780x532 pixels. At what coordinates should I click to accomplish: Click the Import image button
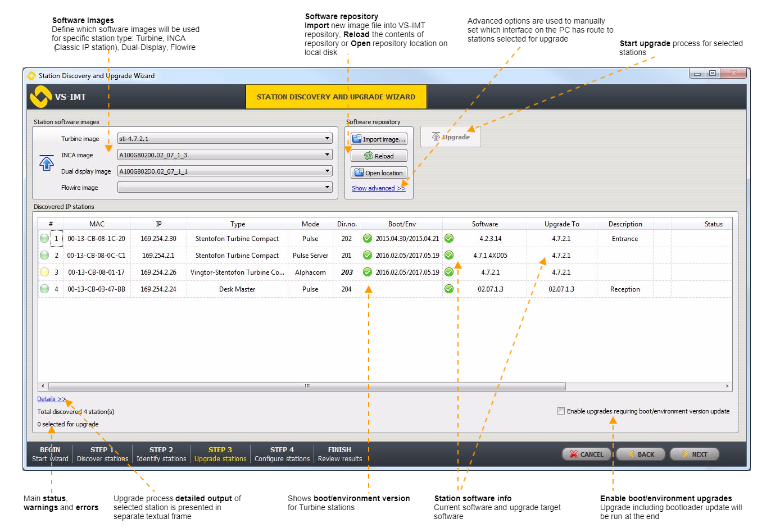[x=379, y=139]
